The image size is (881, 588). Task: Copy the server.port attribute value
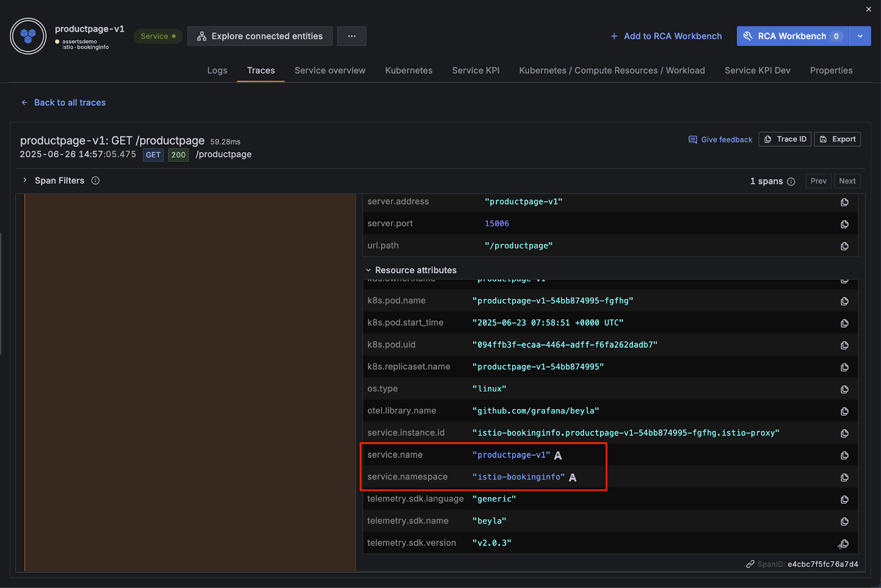(x=844, y=224)
